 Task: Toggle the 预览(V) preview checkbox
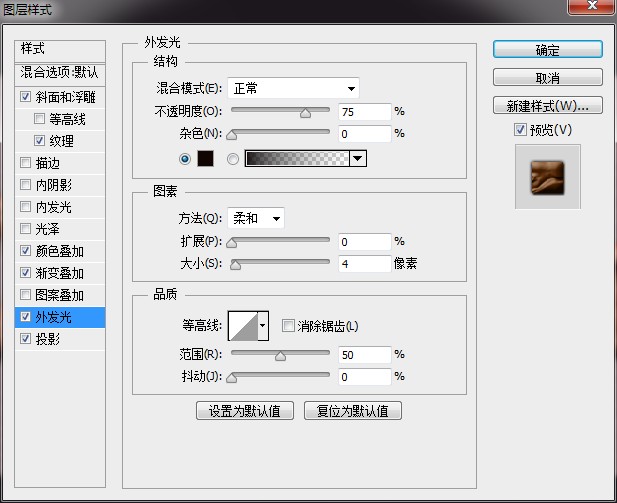[520, 129]
